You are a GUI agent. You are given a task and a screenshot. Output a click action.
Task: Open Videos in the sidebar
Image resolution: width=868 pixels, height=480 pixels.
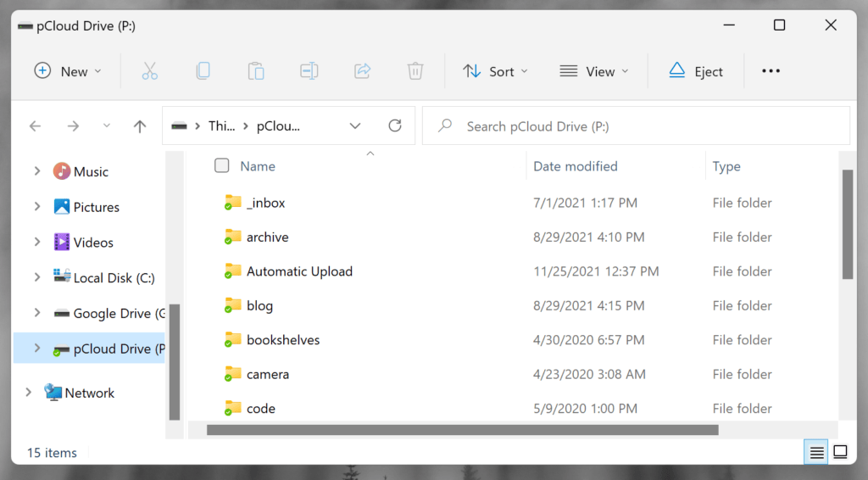(x=93, y=243)
